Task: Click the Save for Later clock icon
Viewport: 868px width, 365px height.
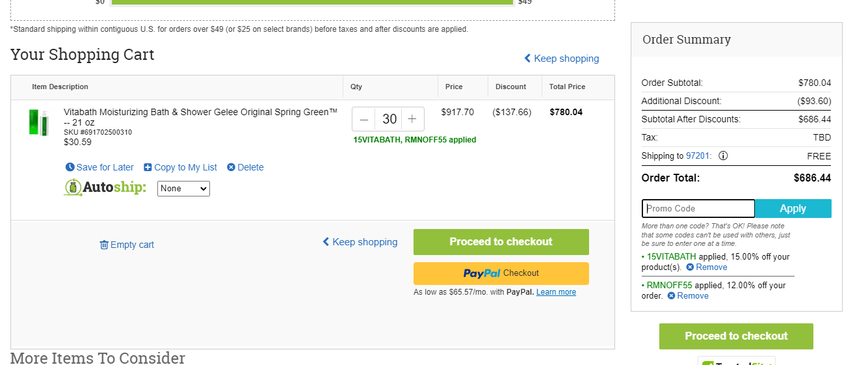Action: [x=70, y=167]
